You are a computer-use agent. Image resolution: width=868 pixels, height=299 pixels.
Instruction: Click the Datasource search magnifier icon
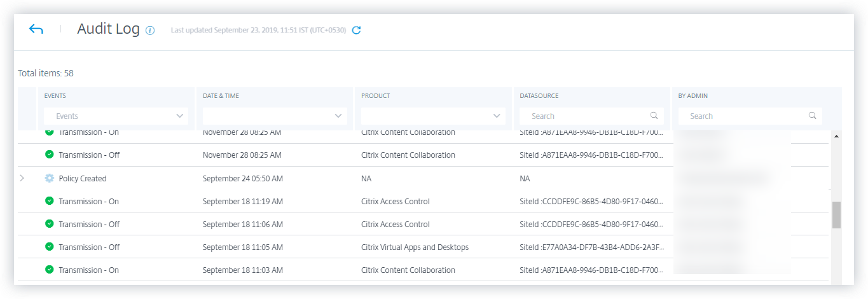pos(654,116)
